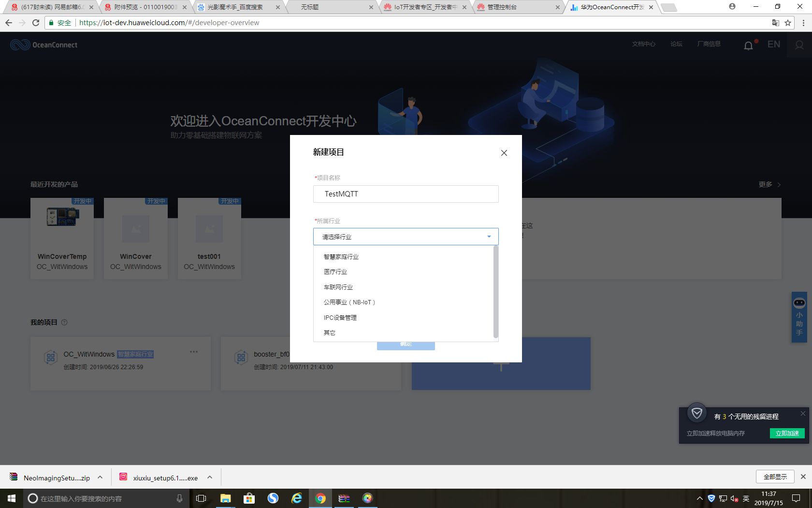
Task: Open Task View on taskbar
Action: coord(201,498)
